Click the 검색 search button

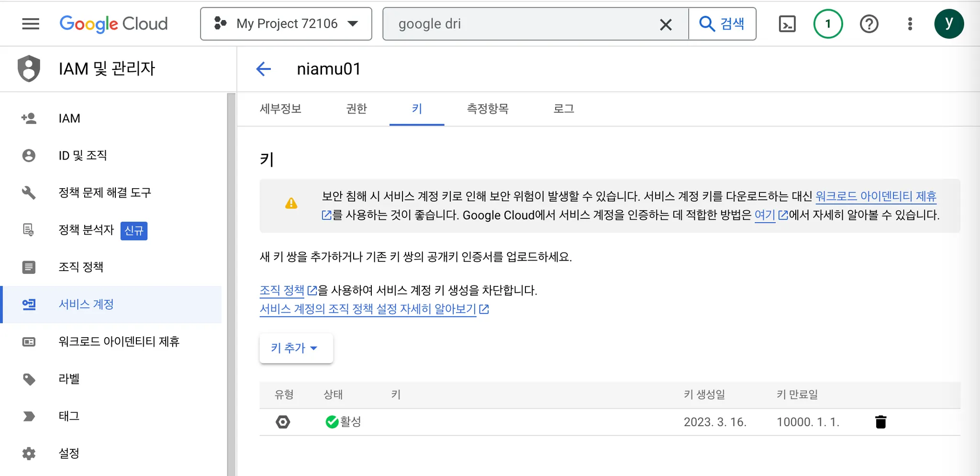(x=722, y=23)
